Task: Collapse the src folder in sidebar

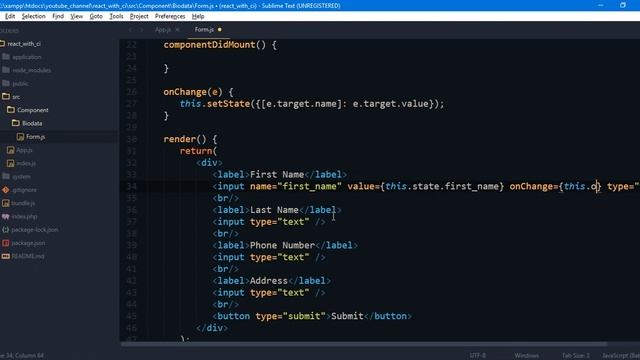Action: [x=6, y=97]
